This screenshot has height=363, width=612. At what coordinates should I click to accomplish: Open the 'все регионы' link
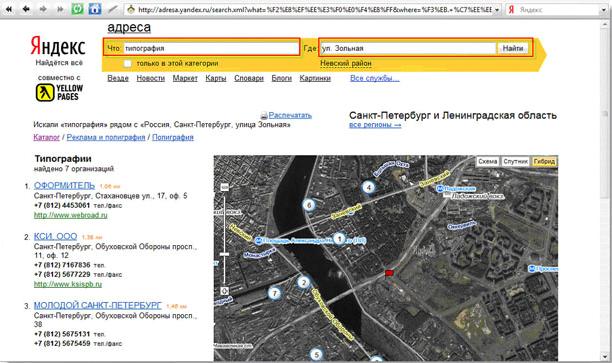coord(375,125)
